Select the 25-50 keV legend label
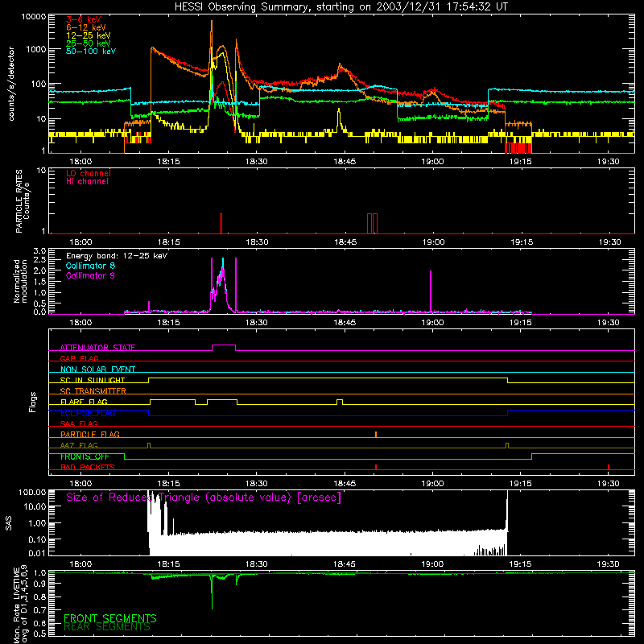This screenshot has width=644, height=644. pos(89,43)
